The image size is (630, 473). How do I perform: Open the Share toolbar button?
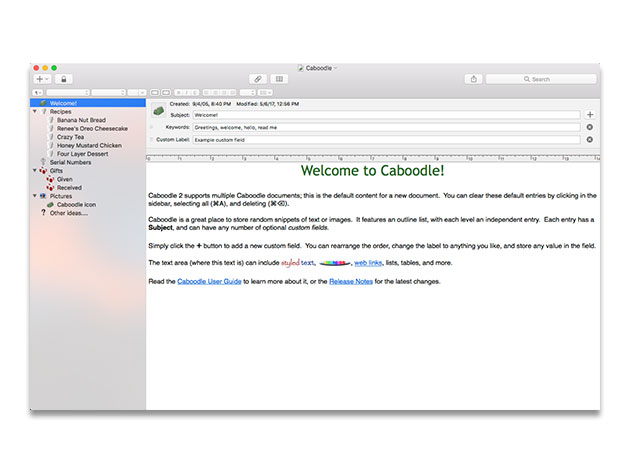[x=474, y=79]
